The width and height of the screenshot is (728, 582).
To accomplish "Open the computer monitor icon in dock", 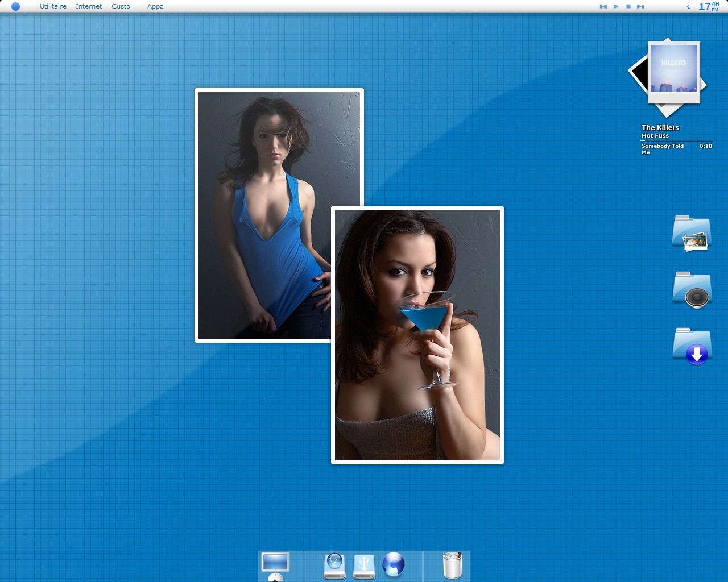I will pyautogui.click(x=275, y=566).
